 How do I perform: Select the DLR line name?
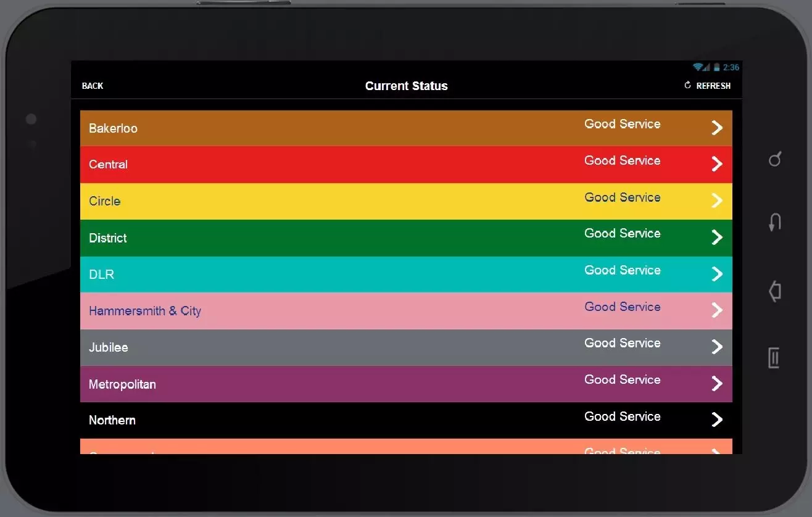[x=101, y=274]
